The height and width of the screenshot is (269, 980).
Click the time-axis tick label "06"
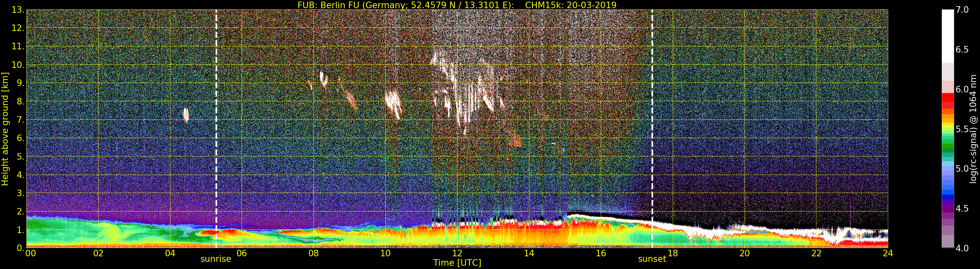tap(242, 253)
